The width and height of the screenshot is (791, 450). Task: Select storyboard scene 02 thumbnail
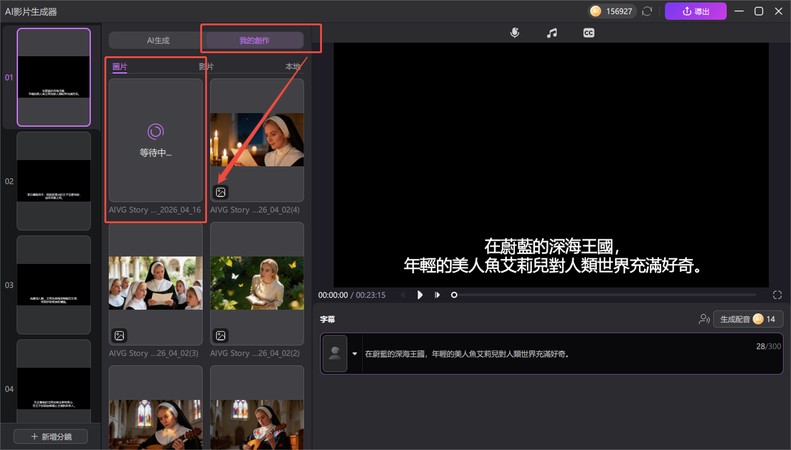pos(53,181)
